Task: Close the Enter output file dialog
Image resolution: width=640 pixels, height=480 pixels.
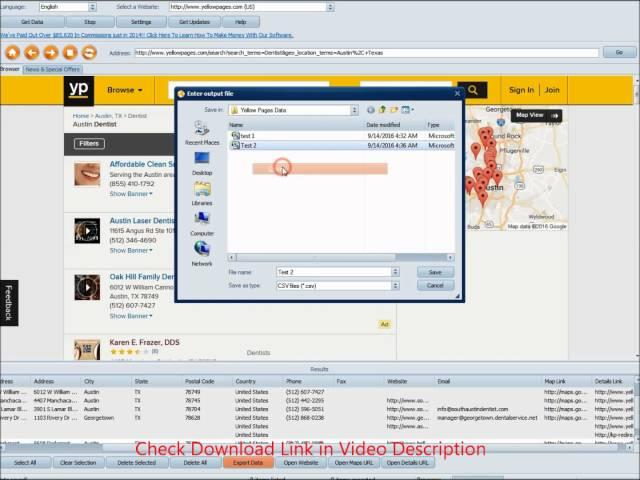Action: tap(457, 93)
